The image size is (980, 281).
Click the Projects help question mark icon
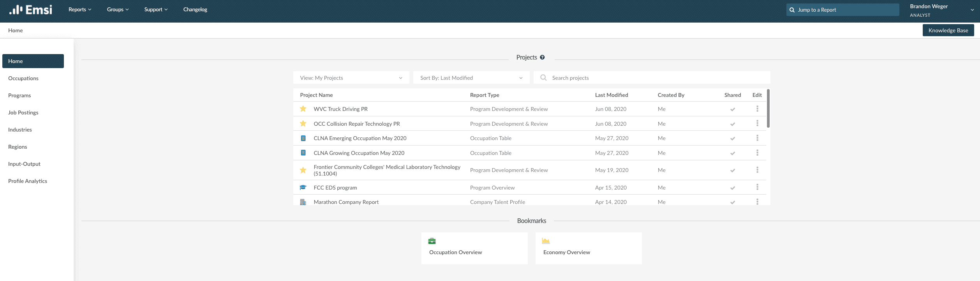542,57
